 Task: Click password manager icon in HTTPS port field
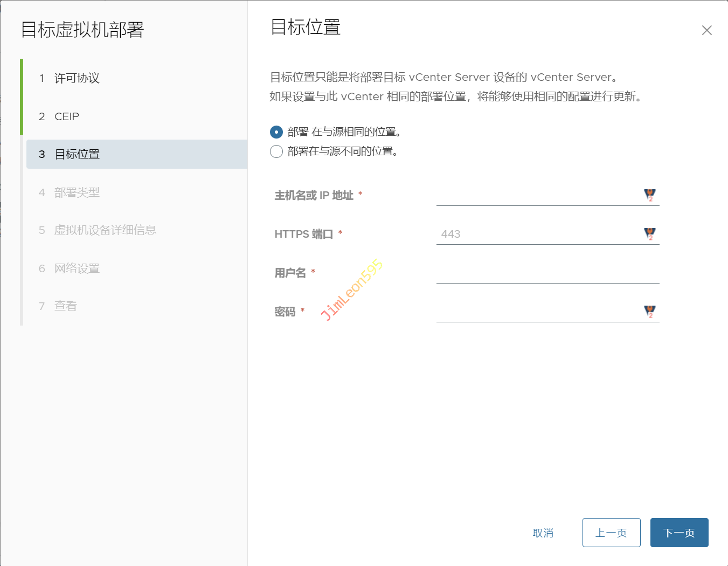(650, 234)
